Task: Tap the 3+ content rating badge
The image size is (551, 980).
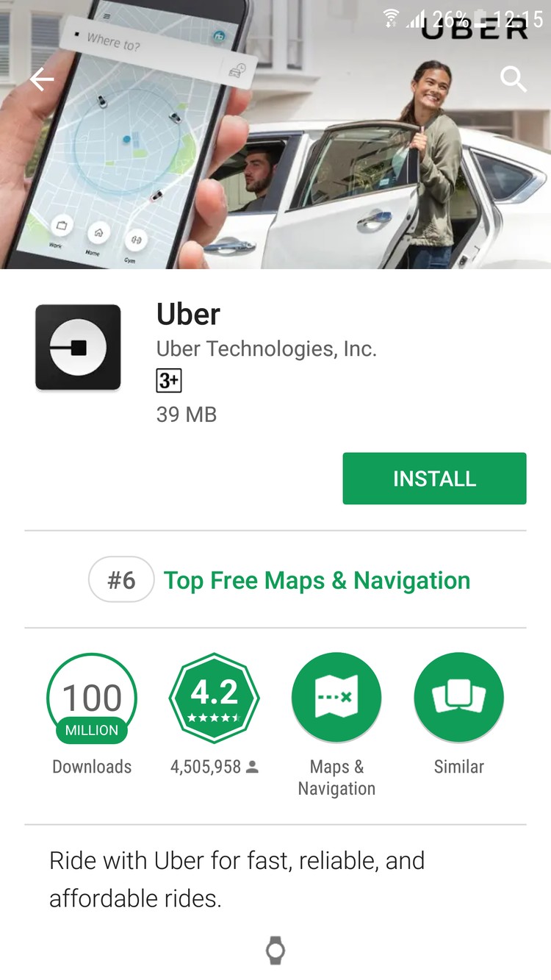Action: (x=169, y=381)
